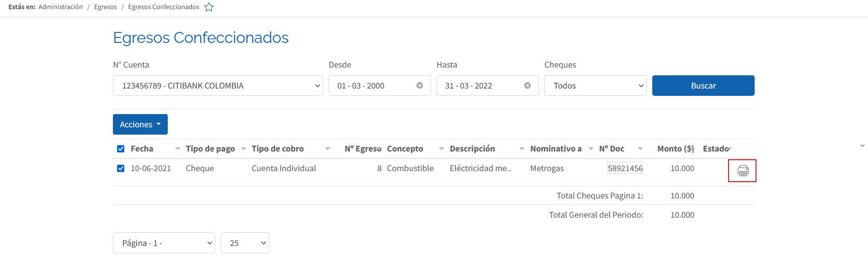Image resolution: width=868 pixels, height=256 pixels.
Task: Sort by Concepto column arrow
Action: click(x=442, y=149)
